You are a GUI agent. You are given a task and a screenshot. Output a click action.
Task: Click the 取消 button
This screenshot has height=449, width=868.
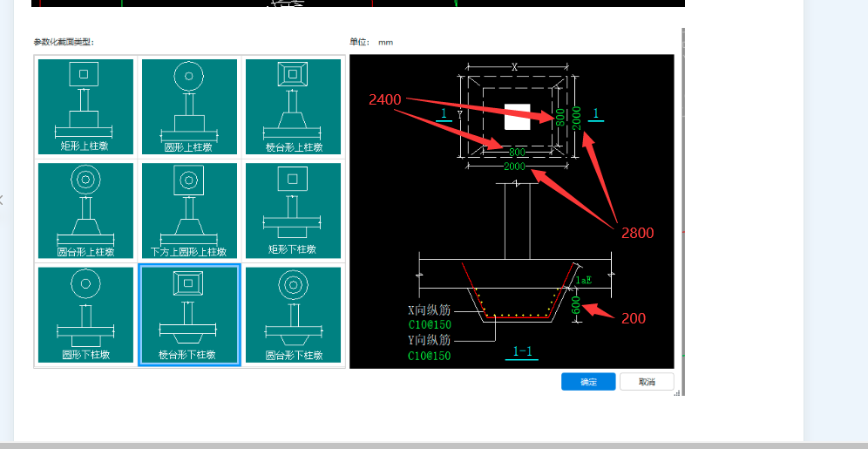click(648, 382)
